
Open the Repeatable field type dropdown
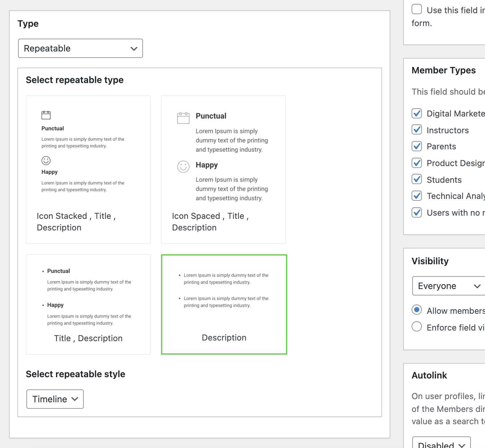pos(81,48)
